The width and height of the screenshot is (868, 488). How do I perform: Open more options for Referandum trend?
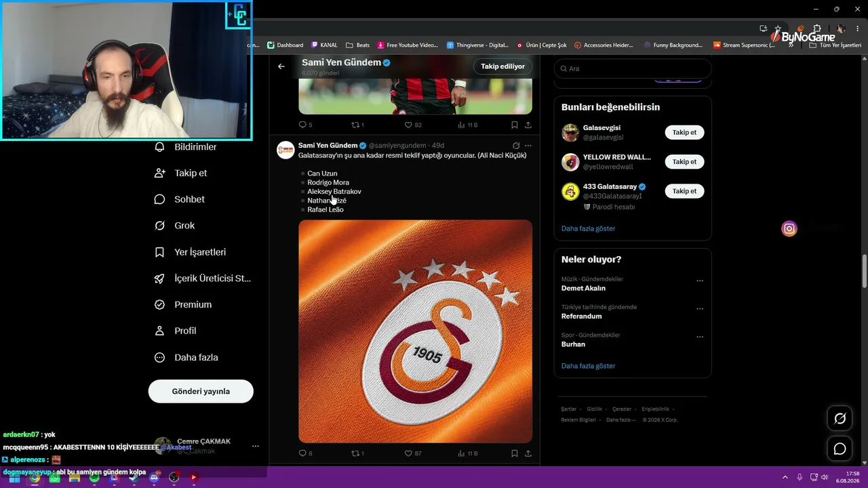tap(700, 309)
